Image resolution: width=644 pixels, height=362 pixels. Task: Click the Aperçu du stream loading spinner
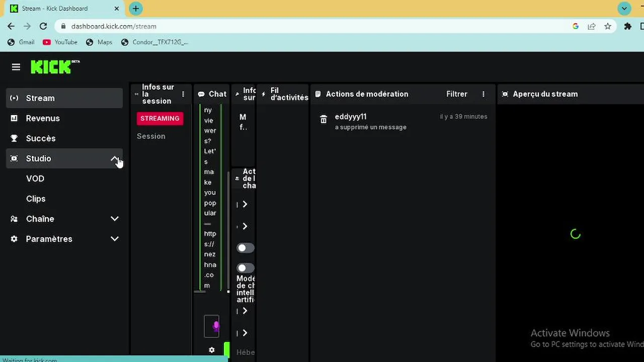click(x=576, y=234)
